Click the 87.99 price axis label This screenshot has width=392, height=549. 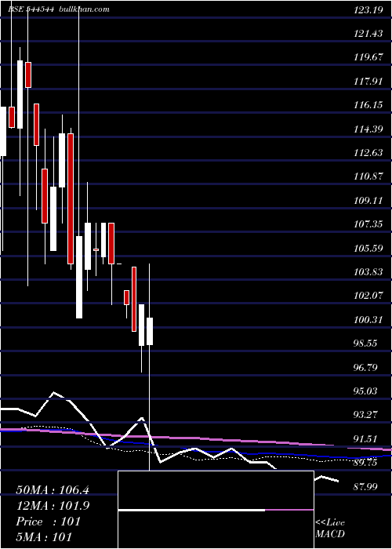pyautogui.click(x=365, y=486)
